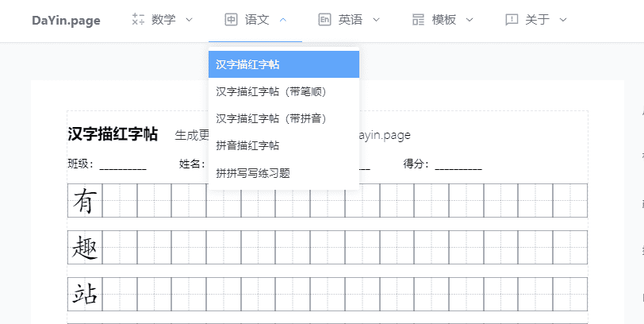Open the 英语 menu

[349, 20]
